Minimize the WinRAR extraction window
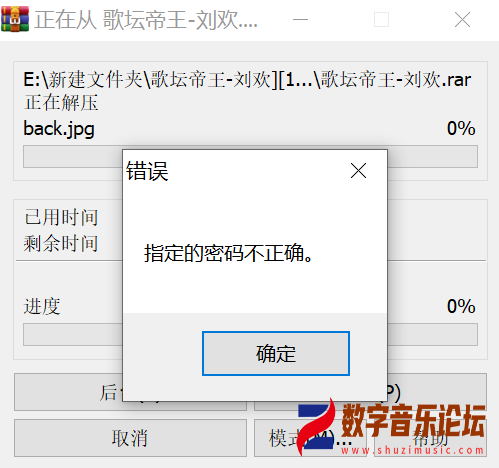 click(300, 20)
